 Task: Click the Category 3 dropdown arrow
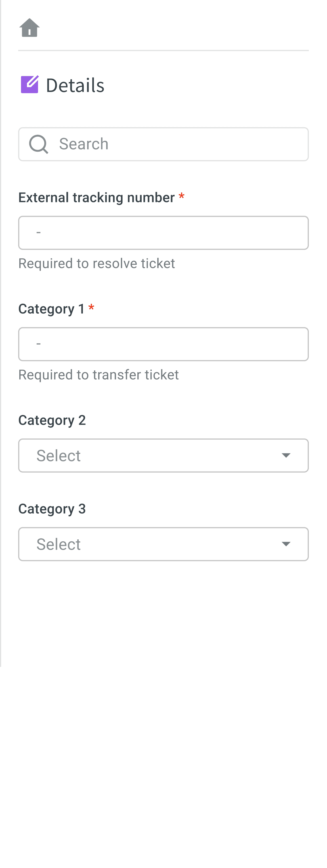pos(286,544)
